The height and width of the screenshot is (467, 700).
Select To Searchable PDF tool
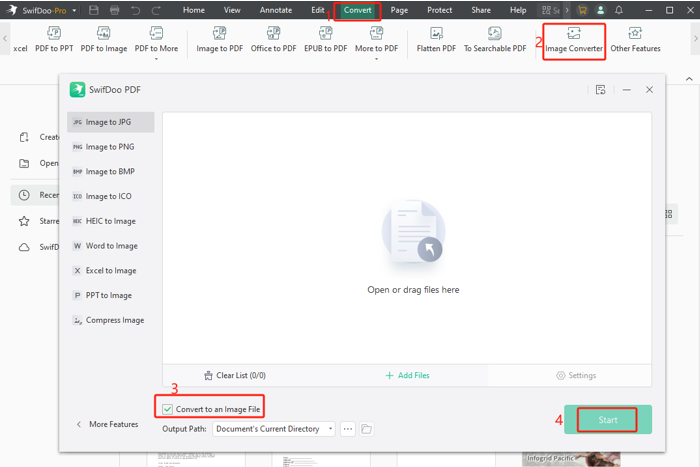click(495, 39)
